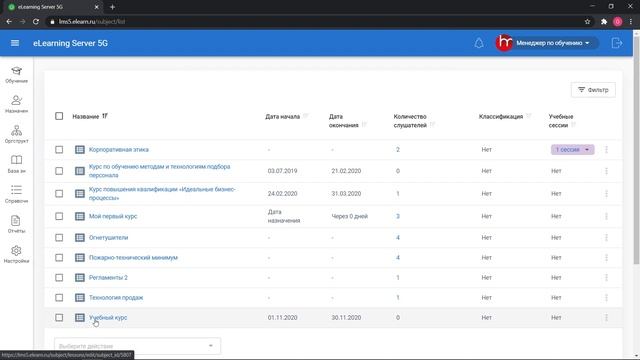Open browser extensions puzzle icon
Image resolution: width=640 pixels, height=360 pixels.
[604, 22]
